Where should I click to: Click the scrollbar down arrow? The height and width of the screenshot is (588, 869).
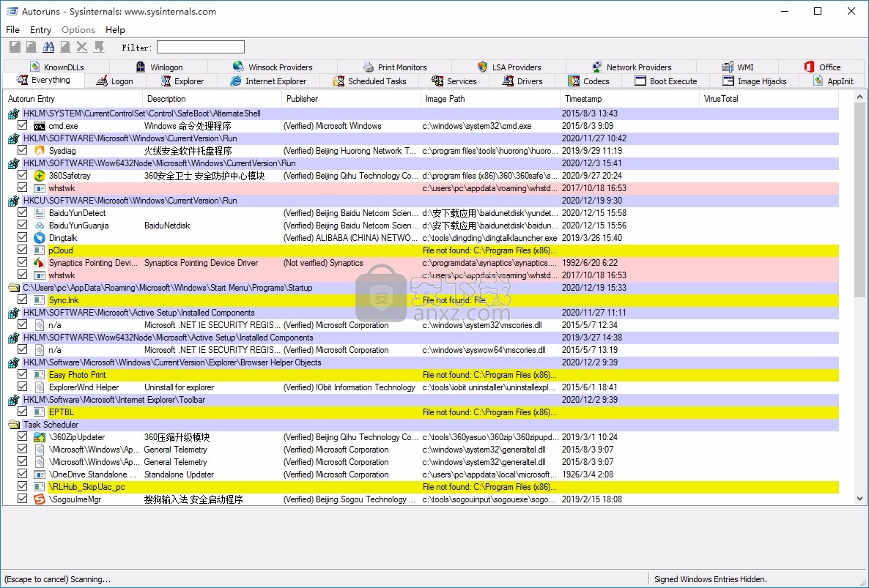[x=859, y=499]
